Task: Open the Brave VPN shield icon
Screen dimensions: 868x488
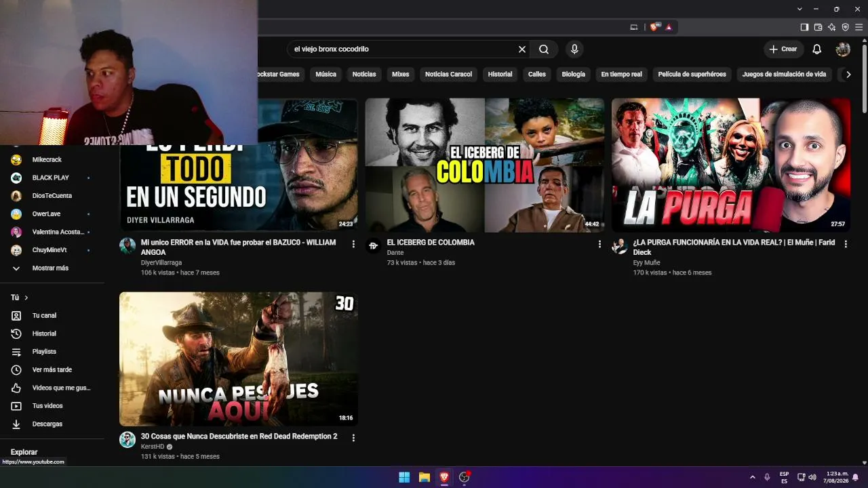Action: pos(845,27)
